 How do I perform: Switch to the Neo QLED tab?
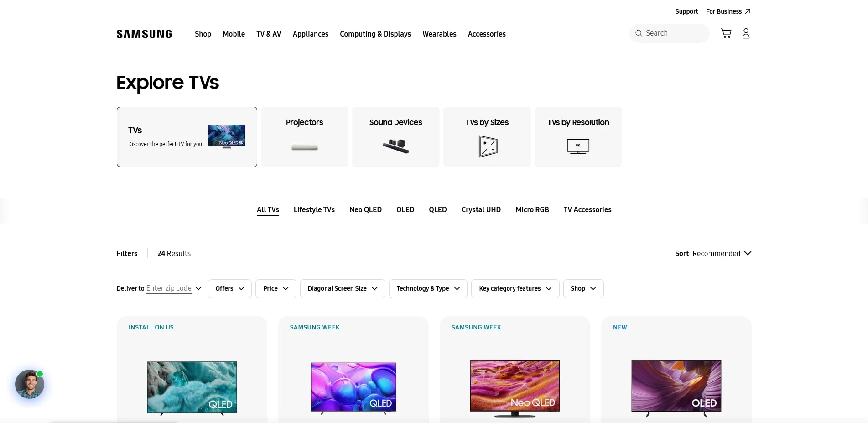pos(365,209)
